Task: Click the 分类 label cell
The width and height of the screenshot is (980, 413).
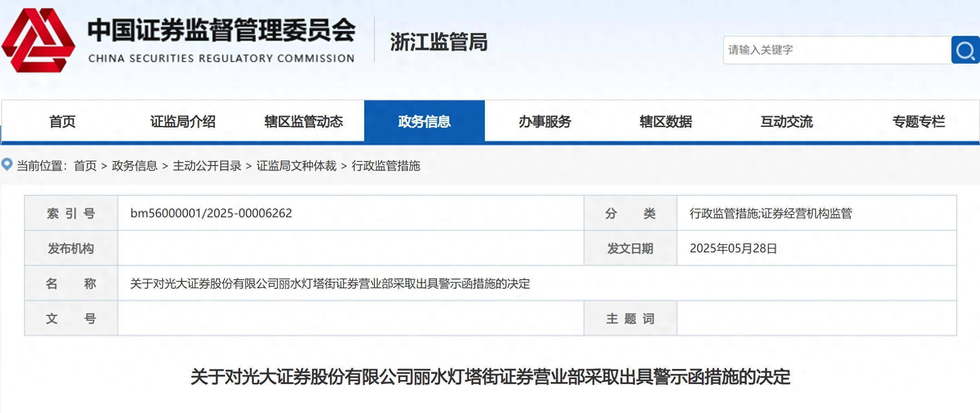Action: point(630,213)
